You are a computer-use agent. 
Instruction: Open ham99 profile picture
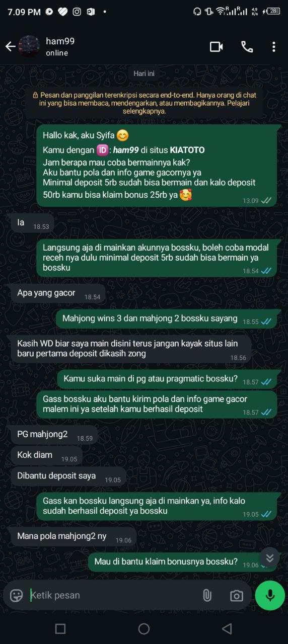[x=29, y=47]
